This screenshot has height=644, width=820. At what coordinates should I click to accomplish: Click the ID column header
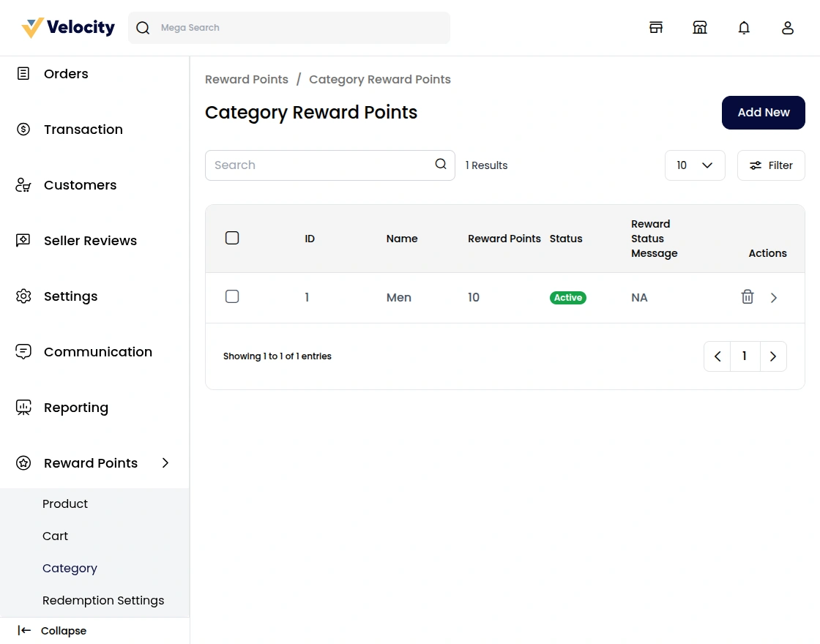point(310,239)
